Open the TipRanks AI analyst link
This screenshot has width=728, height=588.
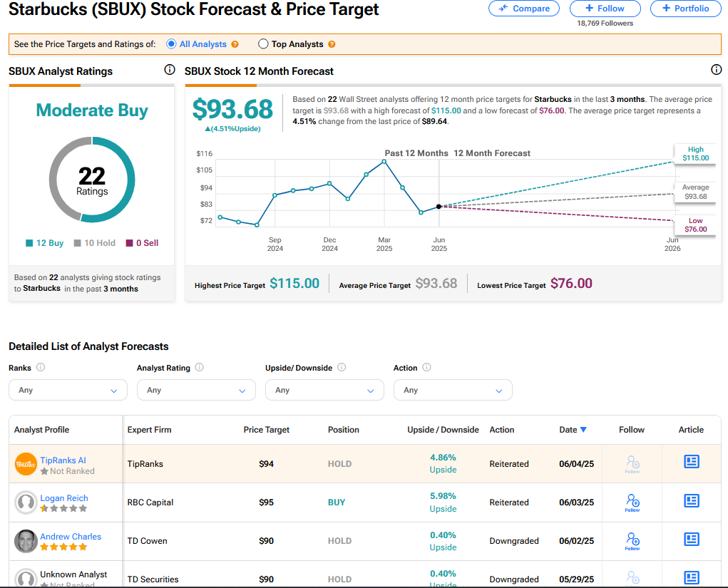coord(63,460)
